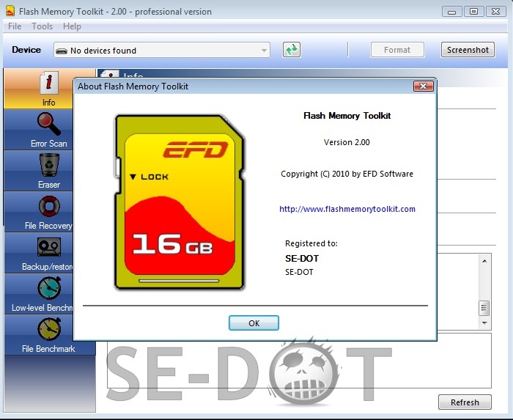The height and width of the screenshot is (420, 513).
Task: Click the app icon in title bar
Action: tap(10, 11)
